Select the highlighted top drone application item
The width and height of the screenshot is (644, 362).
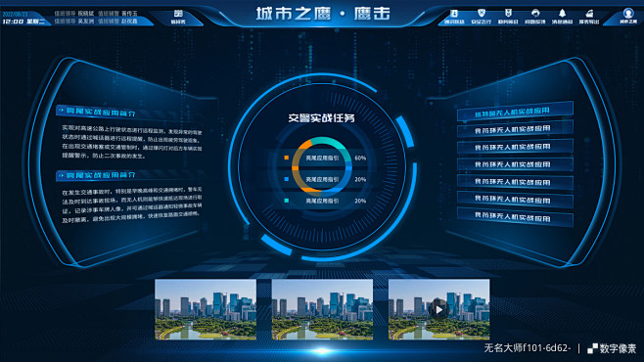[515, 112]
